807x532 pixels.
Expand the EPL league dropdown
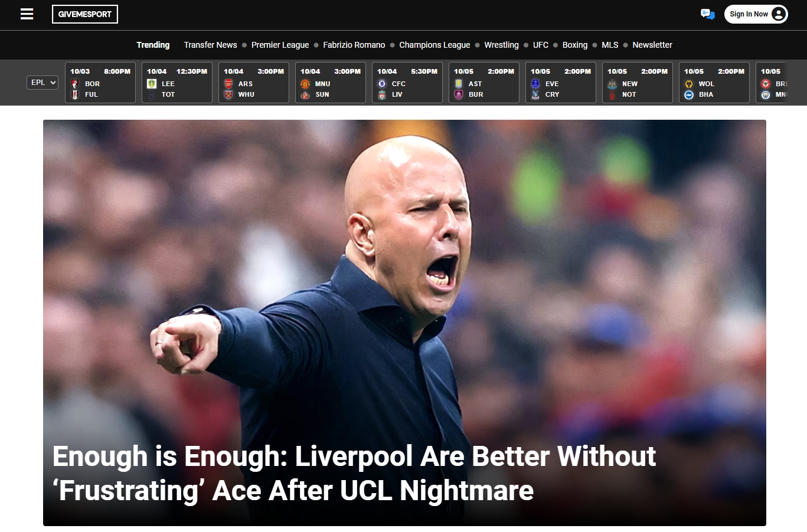[x=43, y=83]
